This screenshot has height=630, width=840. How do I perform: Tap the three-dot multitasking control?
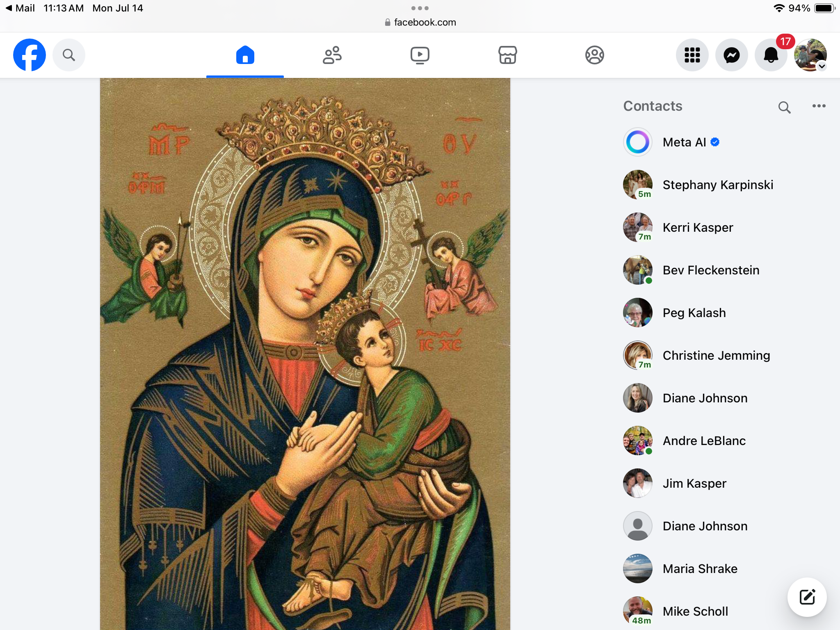tap(420, 8)
